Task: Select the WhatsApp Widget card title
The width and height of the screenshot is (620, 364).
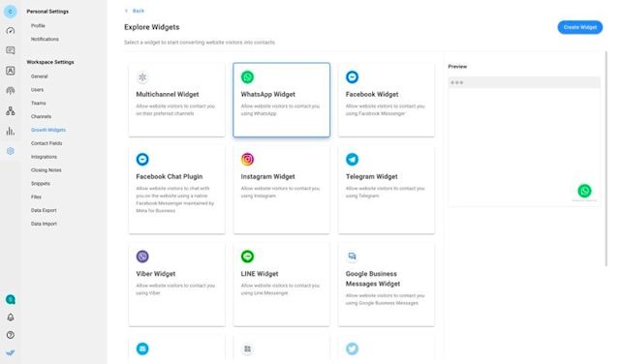Action: coord(267,95)
